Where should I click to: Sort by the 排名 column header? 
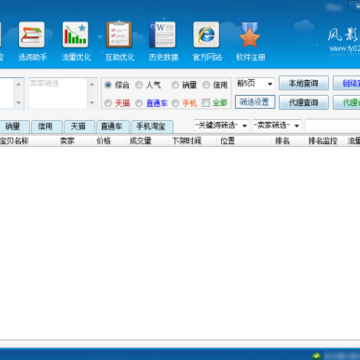point(289,141)
